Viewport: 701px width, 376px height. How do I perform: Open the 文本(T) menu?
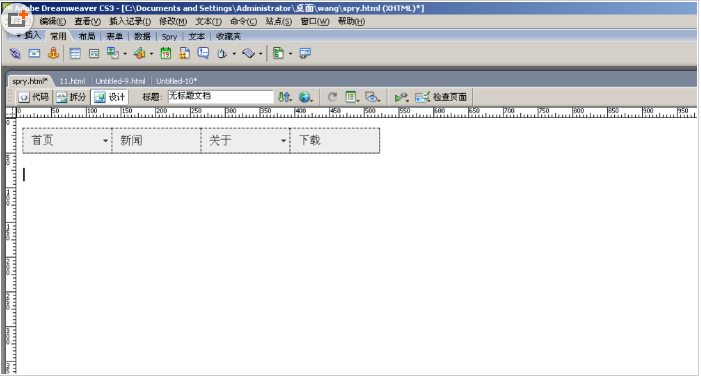pyautogui.click(x=208, y=21)
